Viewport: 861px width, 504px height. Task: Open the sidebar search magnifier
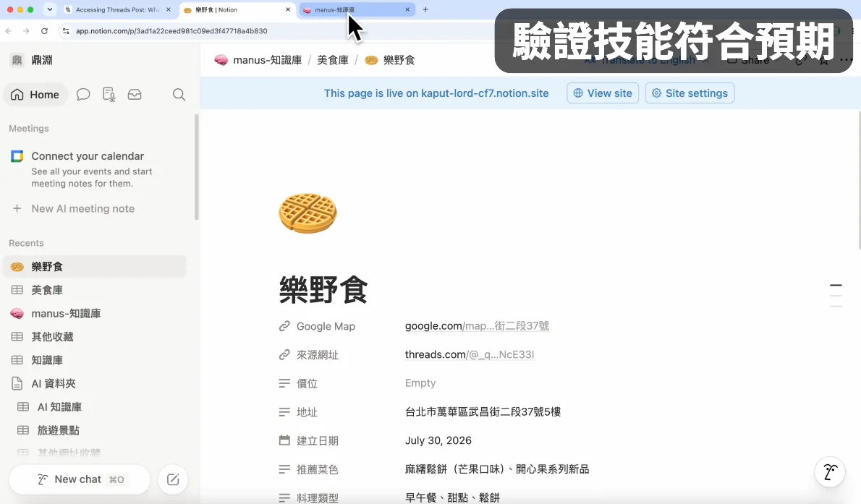coord(179,95)
